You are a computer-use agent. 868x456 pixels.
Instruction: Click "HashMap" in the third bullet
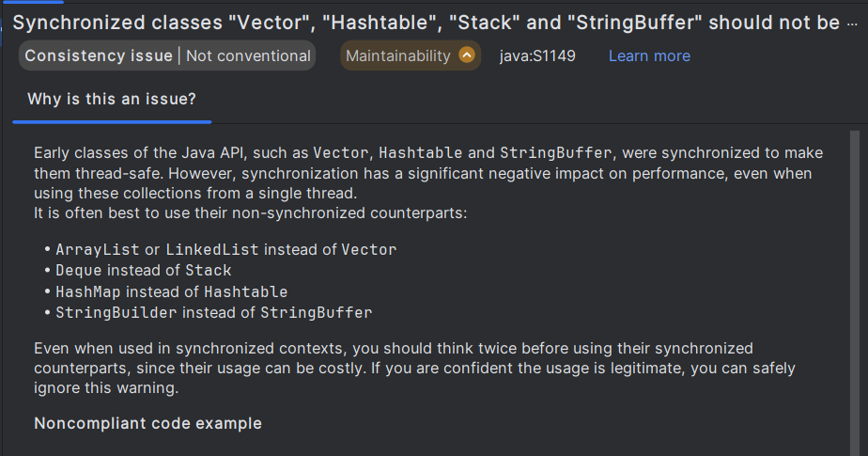tap(89, 291)
